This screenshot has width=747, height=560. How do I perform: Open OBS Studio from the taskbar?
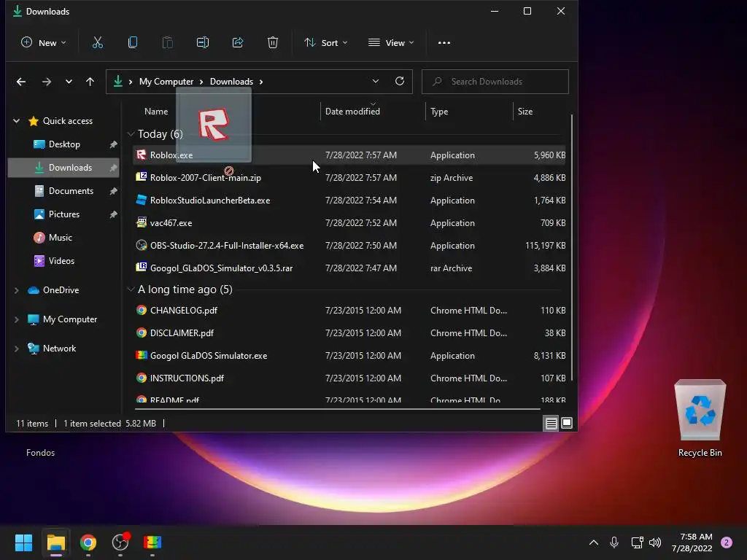point(120,542)
